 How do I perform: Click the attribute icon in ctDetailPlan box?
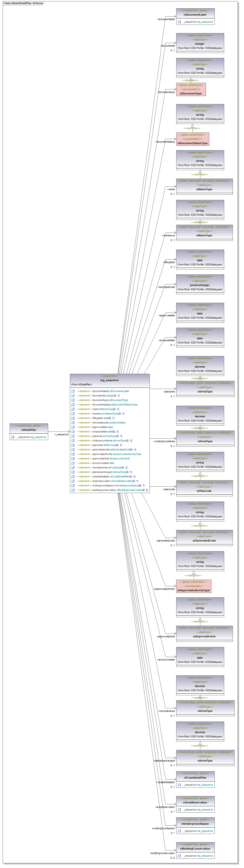click(x=13, y=437)
